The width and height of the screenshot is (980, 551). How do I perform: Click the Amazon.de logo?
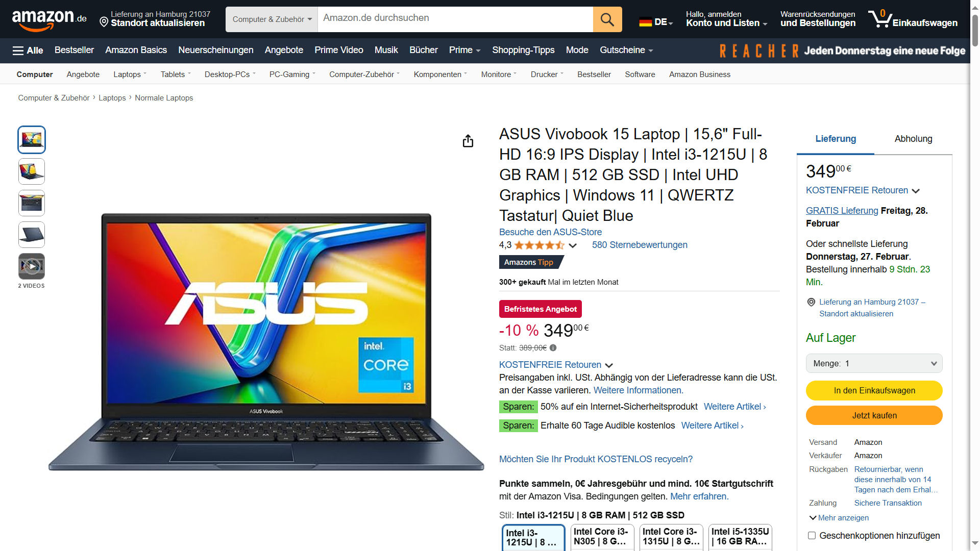50,19
